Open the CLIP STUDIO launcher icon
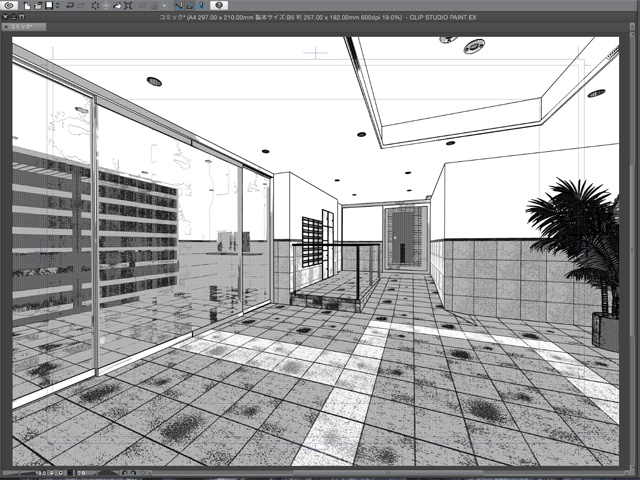 click(9, 5)
